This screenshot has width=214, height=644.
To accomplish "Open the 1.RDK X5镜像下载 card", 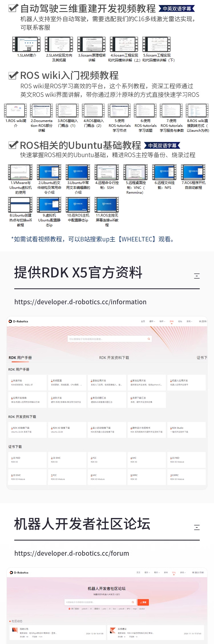I will (x=27, y=430).
